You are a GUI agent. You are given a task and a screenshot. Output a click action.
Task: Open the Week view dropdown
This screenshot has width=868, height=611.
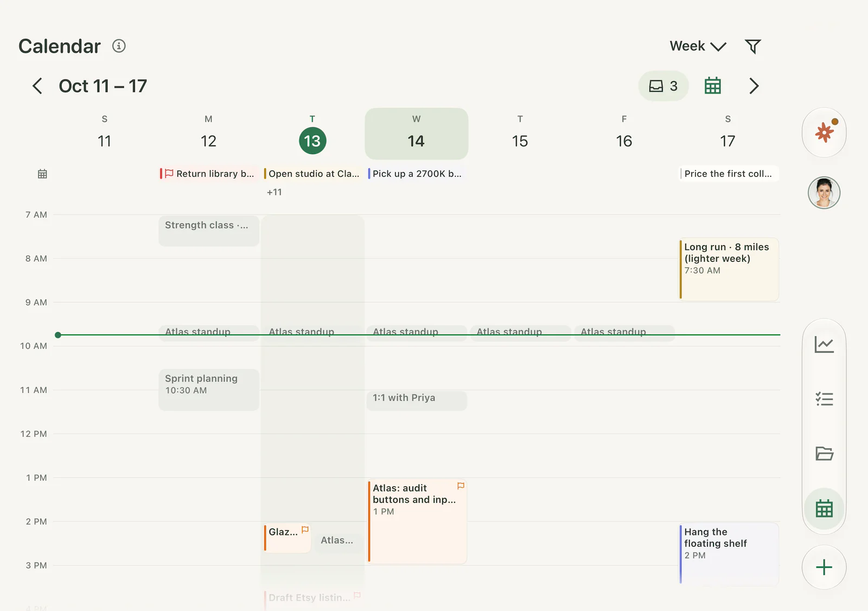[698, 46]
